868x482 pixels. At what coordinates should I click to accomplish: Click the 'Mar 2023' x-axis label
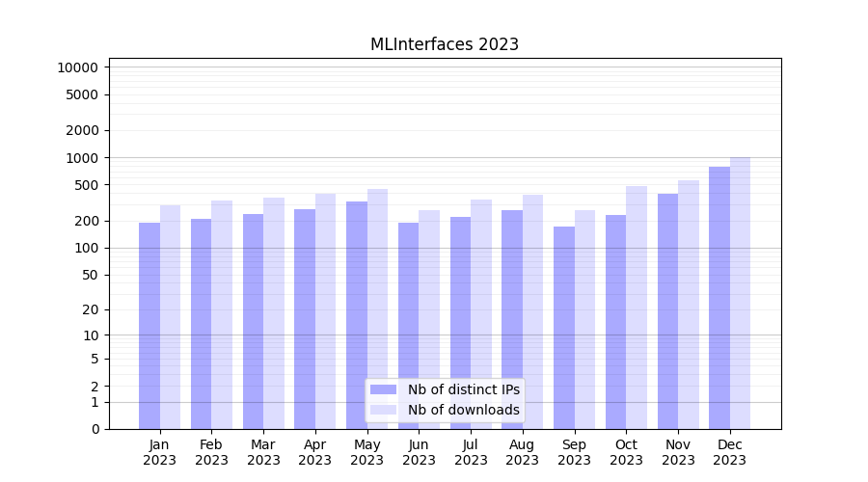[x=263, y=452]
